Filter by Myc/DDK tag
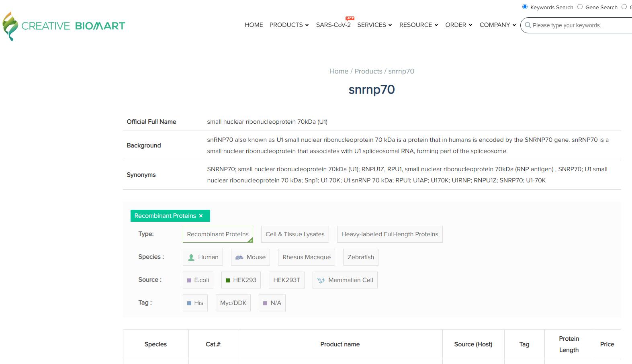Image resolution: width=632 pixels, height=364 pixels. 233,303
